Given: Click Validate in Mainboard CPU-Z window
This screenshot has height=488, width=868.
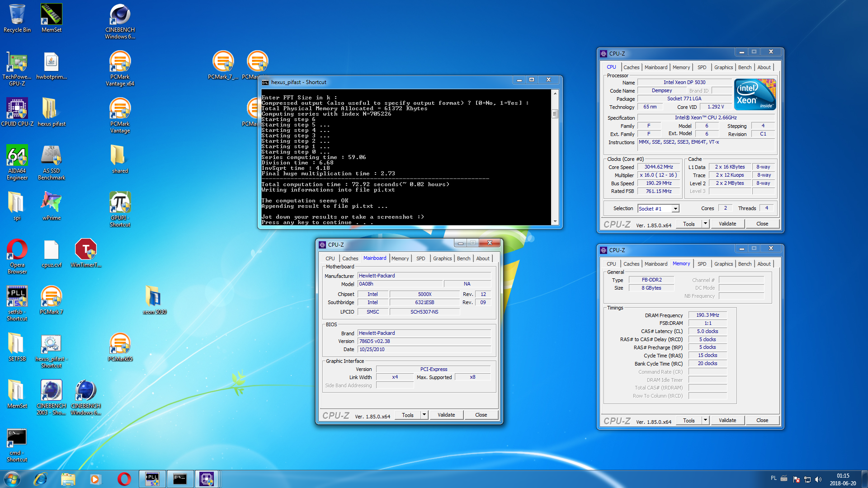Looking at the screenshot, I should (x=446, y=415).
